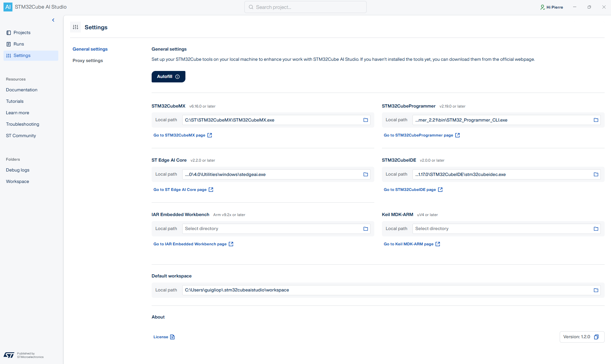611x364 pixels.
Task: Click the STM32CubeProgrammer local path field
Action: point(507,120)
